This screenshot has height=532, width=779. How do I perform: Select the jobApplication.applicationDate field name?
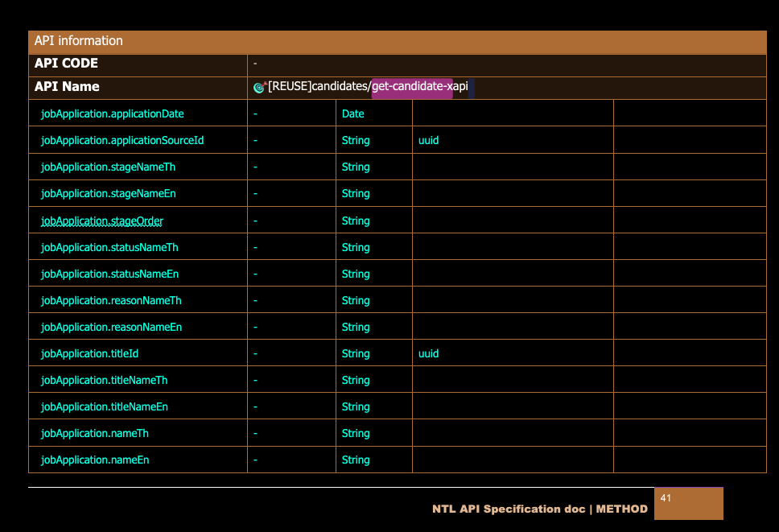pos(112,114)
